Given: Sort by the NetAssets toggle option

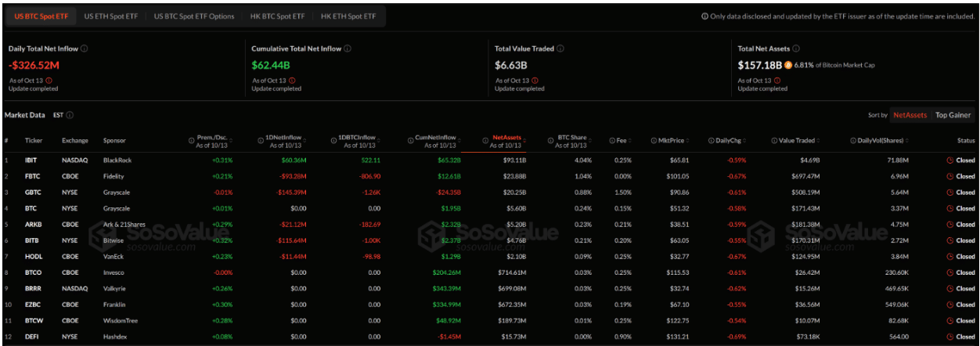Looking at the screenshot, I should (910, 115).
